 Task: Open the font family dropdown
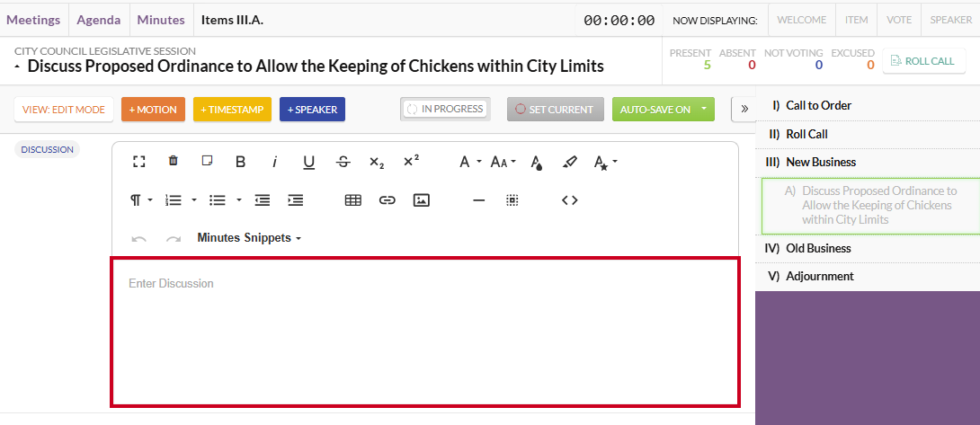click(x=470, y=163)
